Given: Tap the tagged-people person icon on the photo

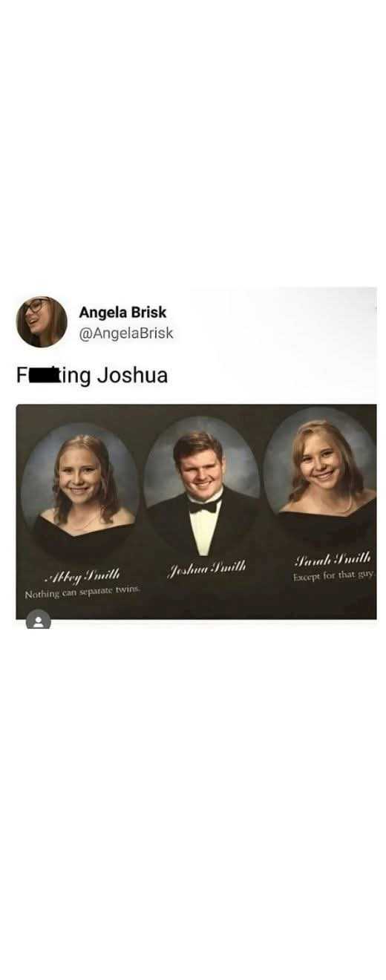Looking at the screenshot, I should coord(39,621).
